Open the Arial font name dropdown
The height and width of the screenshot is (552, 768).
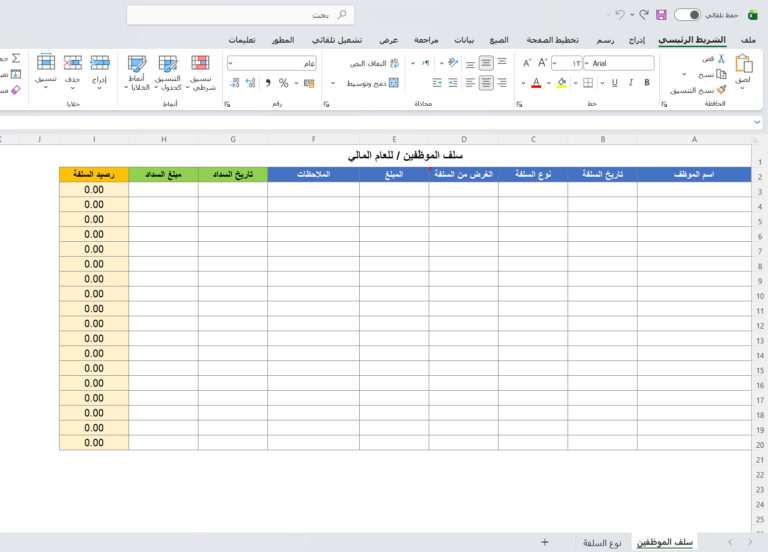point(587,63)
